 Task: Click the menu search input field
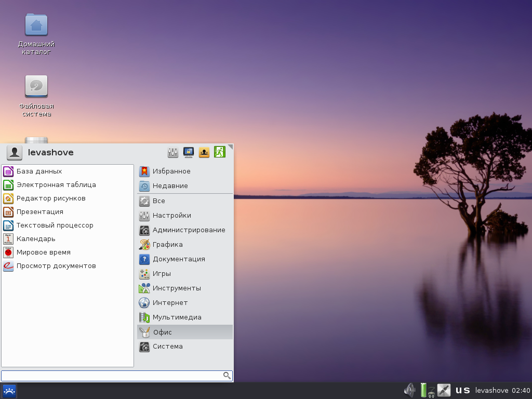(x=117, y=376)
